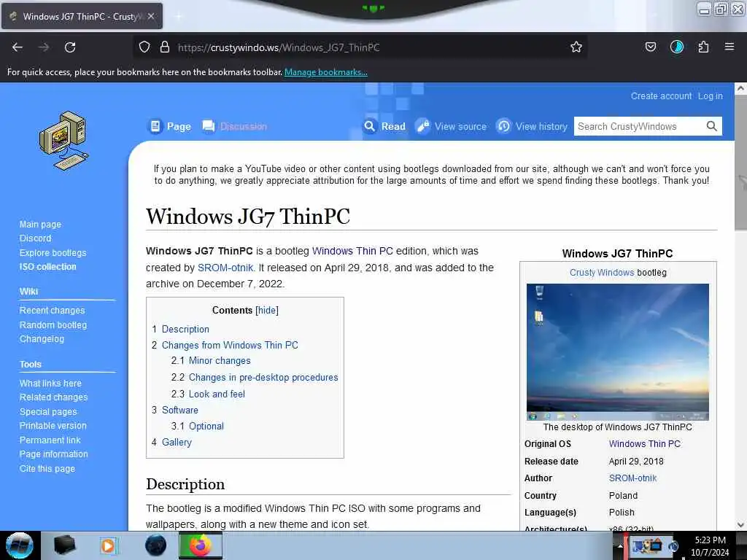This screenshot has width=747, height=560.
Task: Open the extensions puzzle icon
Action: pyautogui.click(x=703, y=47)
